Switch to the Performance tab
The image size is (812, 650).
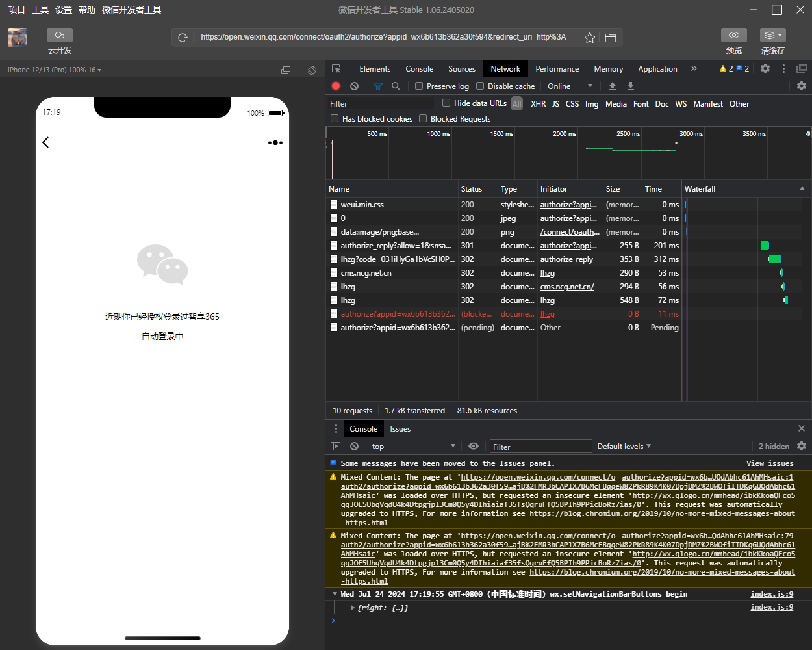pos(557,68)
